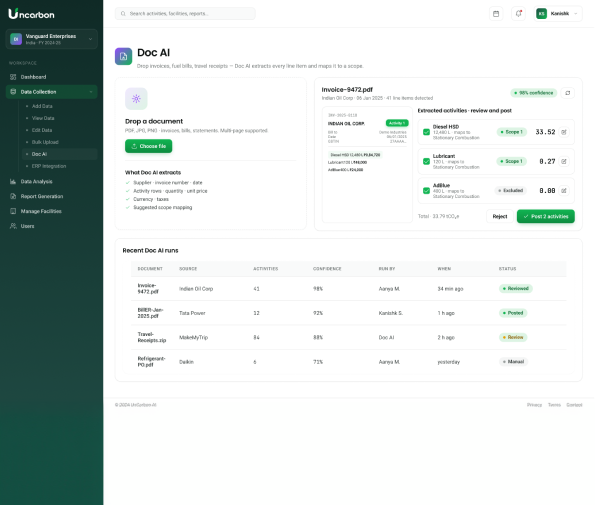Click the search magnifier icon
This screenshot has width=595, height=505.
coord(123,14)
